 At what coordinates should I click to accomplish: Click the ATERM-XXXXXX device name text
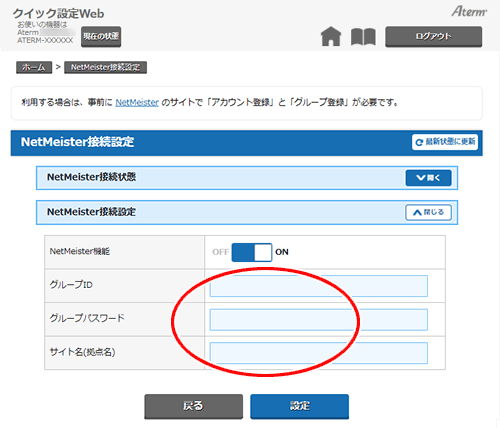click(45, 40)
